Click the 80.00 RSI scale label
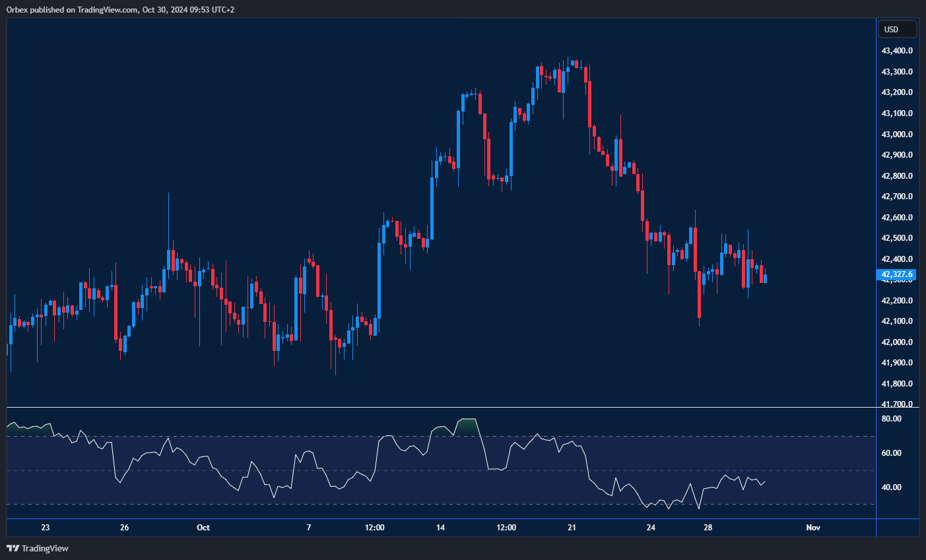926x560 pixels. pos(891,419)
